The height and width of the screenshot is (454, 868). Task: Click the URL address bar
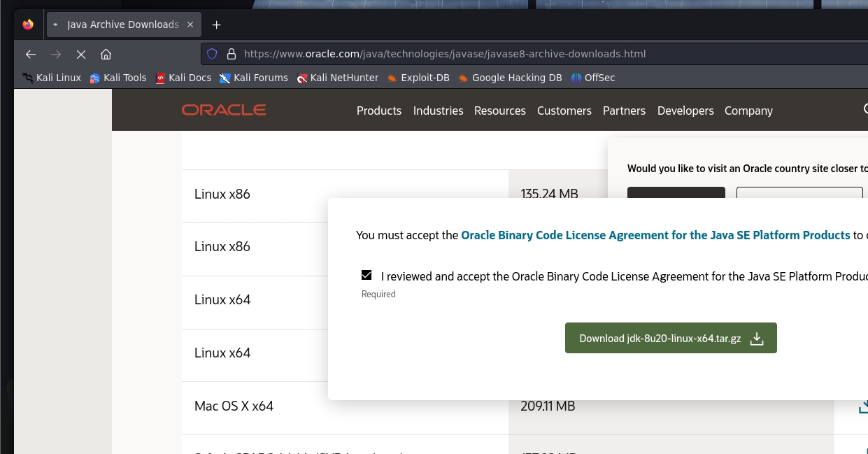tap(490, 54)
